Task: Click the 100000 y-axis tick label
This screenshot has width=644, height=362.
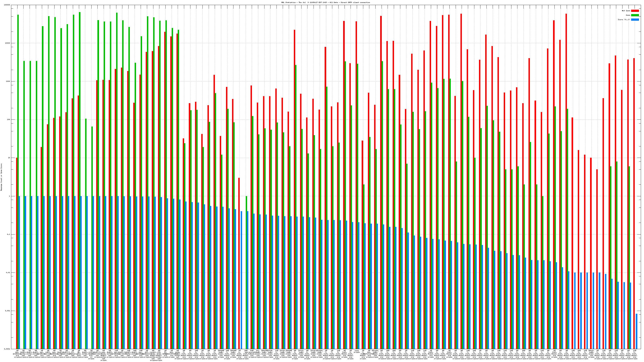Action: click(7, 5)
